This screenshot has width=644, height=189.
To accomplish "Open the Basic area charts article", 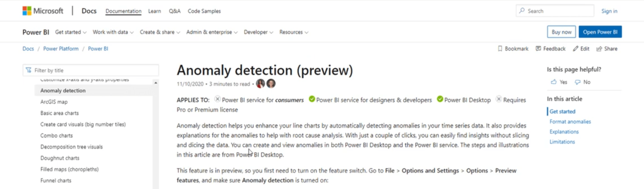I will [x=59, y=113].
